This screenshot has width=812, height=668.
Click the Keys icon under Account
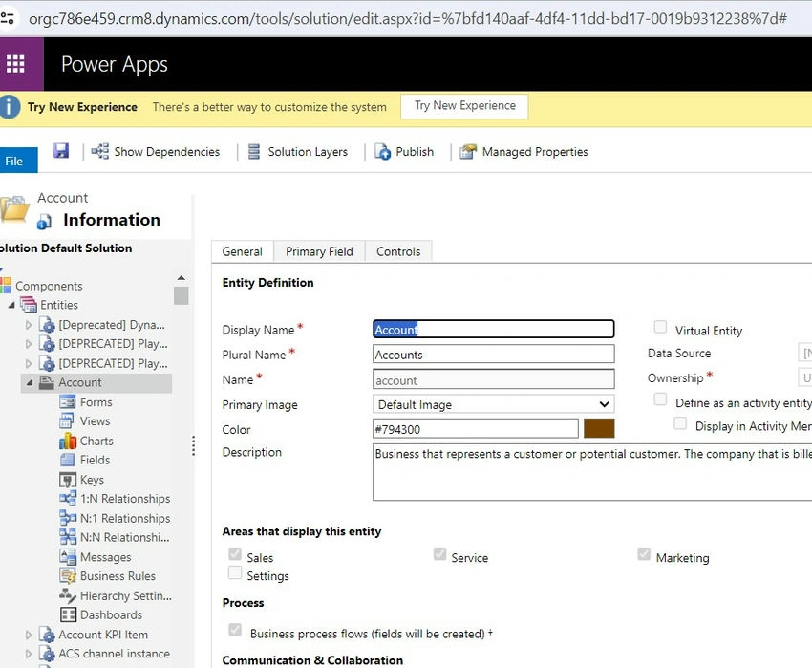[x=67, y=480]
